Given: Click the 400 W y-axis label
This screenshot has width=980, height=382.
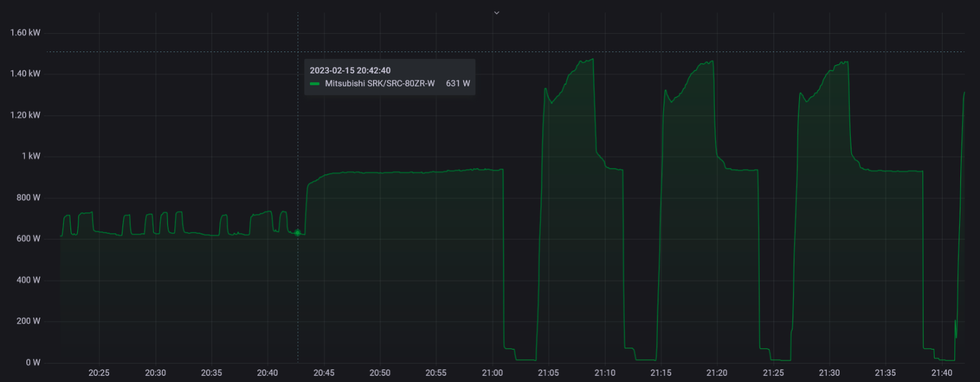Looking at the screenshot, I should pos(28,280).
